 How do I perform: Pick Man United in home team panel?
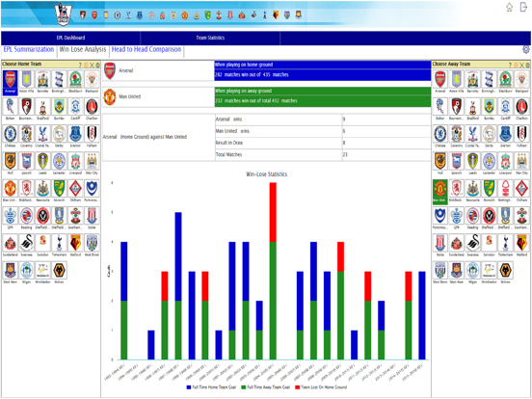point(11,190)
